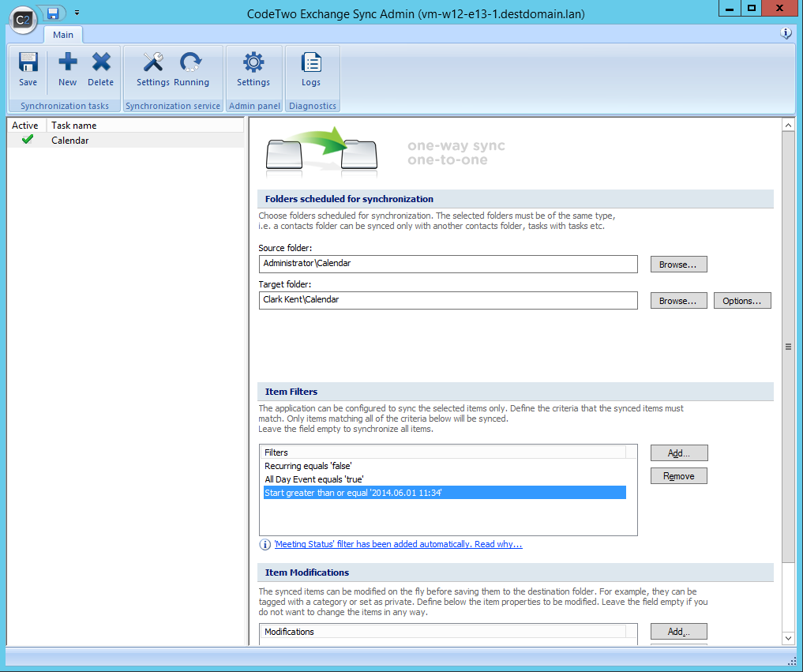Click the info icon beside Meeting Status link
Image resolution: width=803 pixels, height=672 pixels.
pos(265,544)
